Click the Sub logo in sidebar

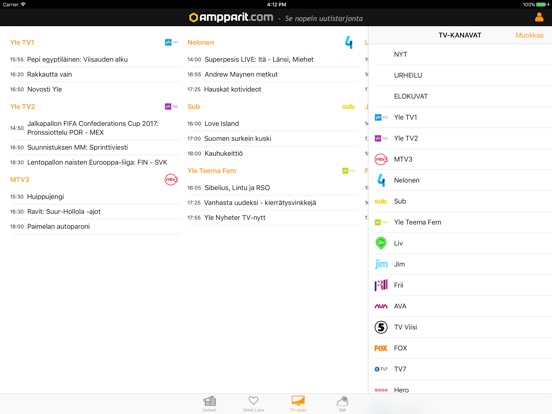(381, 201)
